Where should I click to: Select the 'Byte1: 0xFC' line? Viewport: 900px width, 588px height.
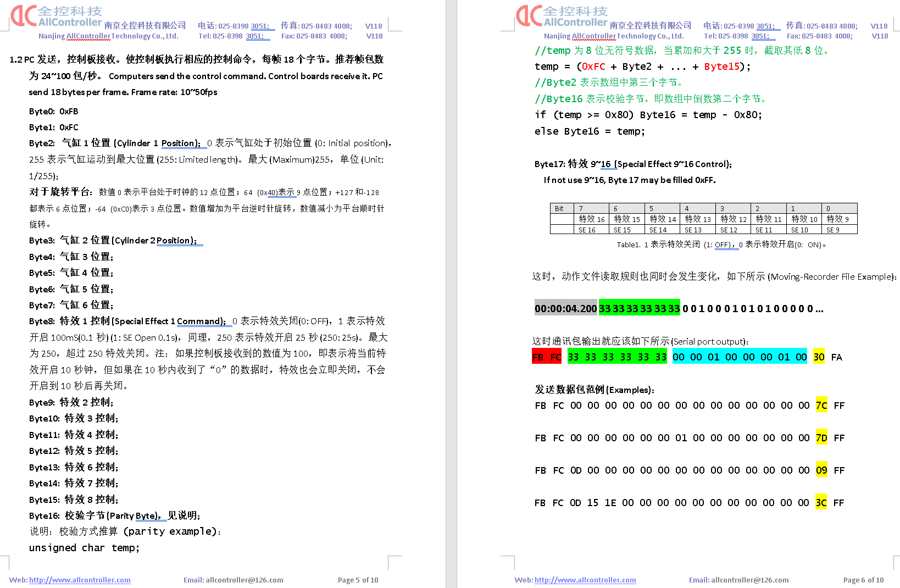click(54, 127)
